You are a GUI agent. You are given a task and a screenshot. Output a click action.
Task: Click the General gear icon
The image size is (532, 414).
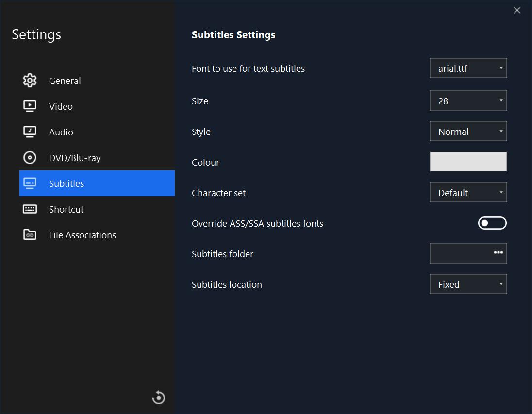[30, 81]
